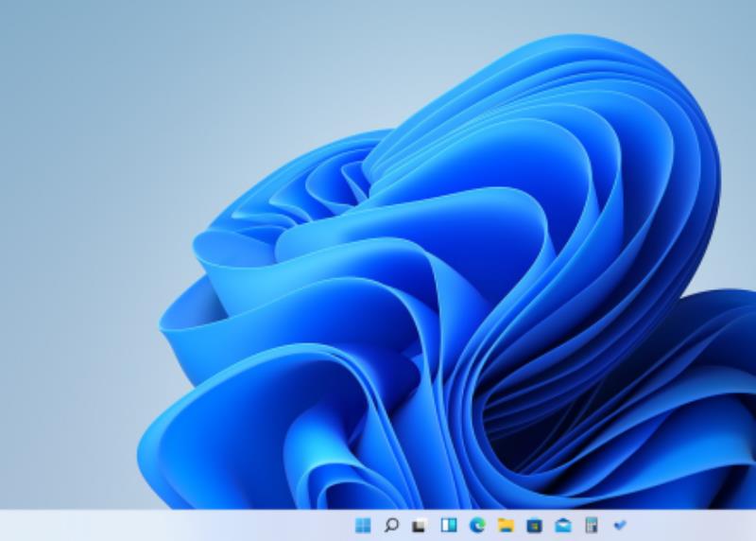756x541 pixels.
Task: Open taskbar Search magnifier
Action: click(x=391, y=525)
